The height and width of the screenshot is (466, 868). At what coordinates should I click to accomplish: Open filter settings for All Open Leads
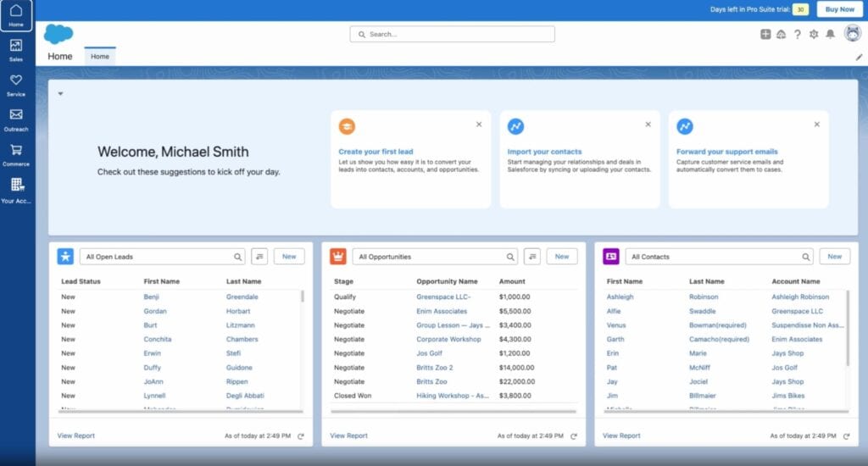[259, 256]
